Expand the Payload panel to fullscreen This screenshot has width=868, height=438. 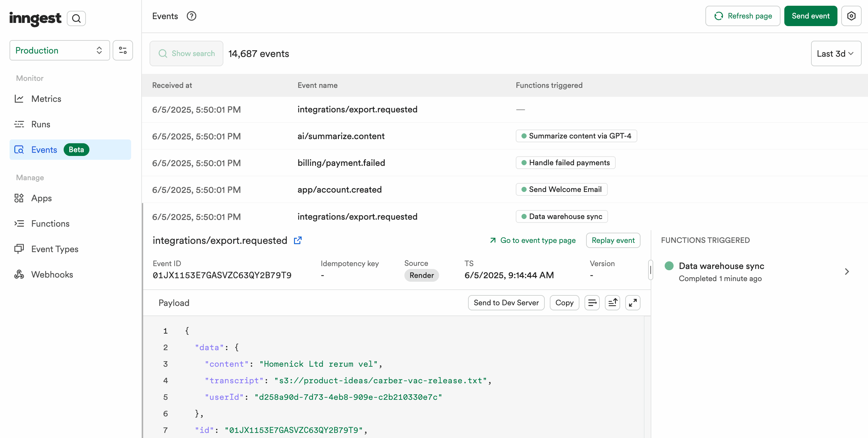[633, 303]
